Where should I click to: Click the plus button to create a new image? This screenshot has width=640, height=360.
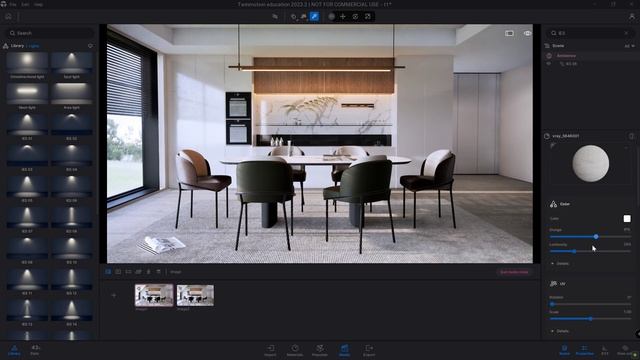[x=114, y=295]
